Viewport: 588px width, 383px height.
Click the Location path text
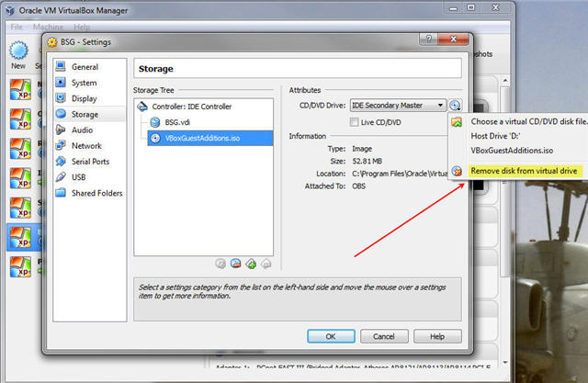coord(400,174)
